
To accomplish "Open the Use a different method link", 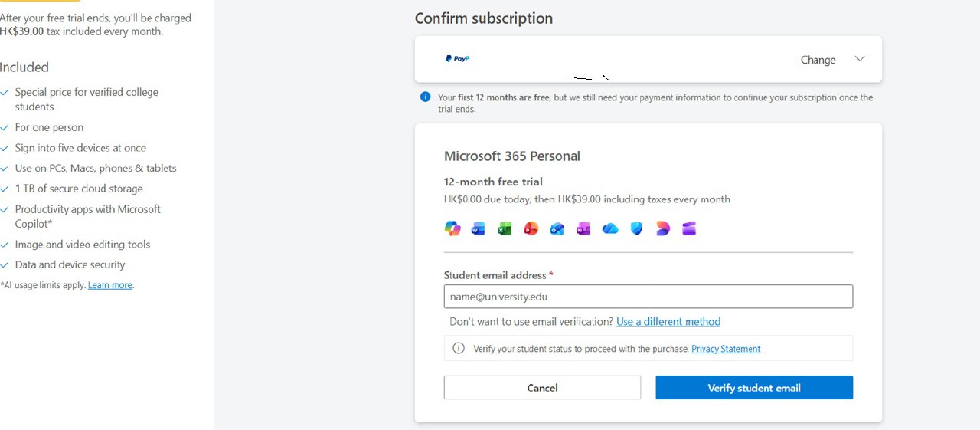I will pyautogui.click(x=668, y=321).
